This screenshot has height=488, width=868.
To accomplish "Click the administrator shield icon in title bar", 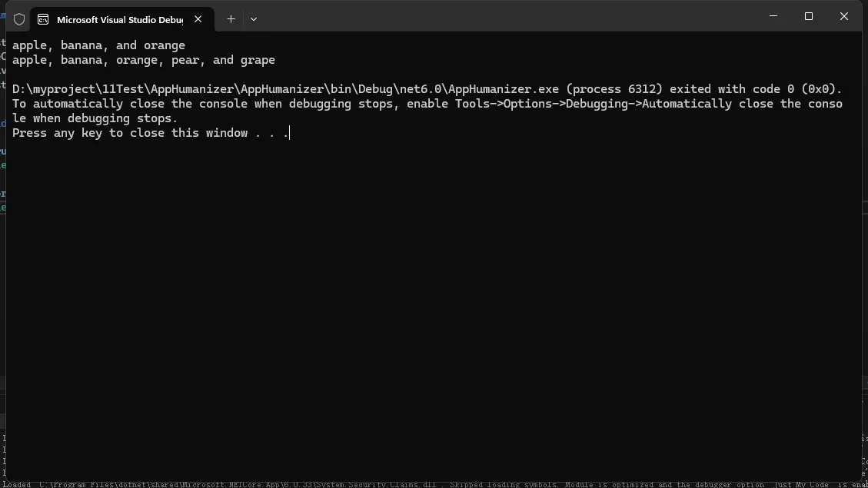I will click(x=19, y=19).
